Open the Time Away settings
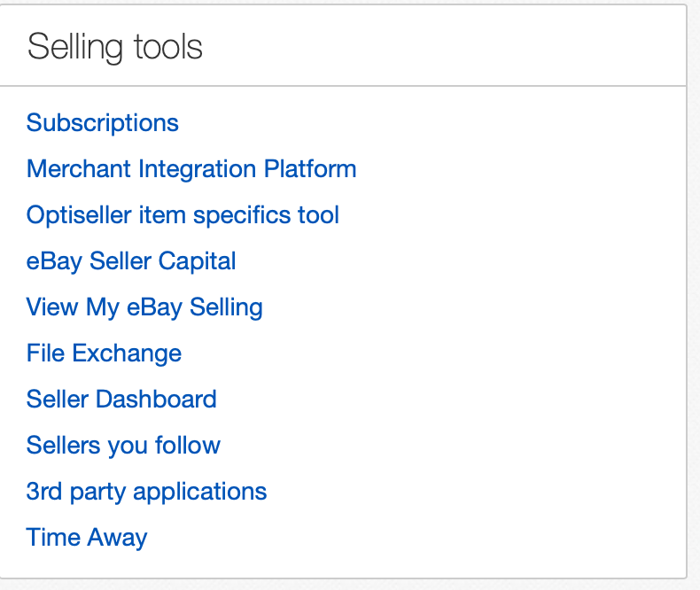Viewport: 700px width, 590px height. tap(87, 538)
